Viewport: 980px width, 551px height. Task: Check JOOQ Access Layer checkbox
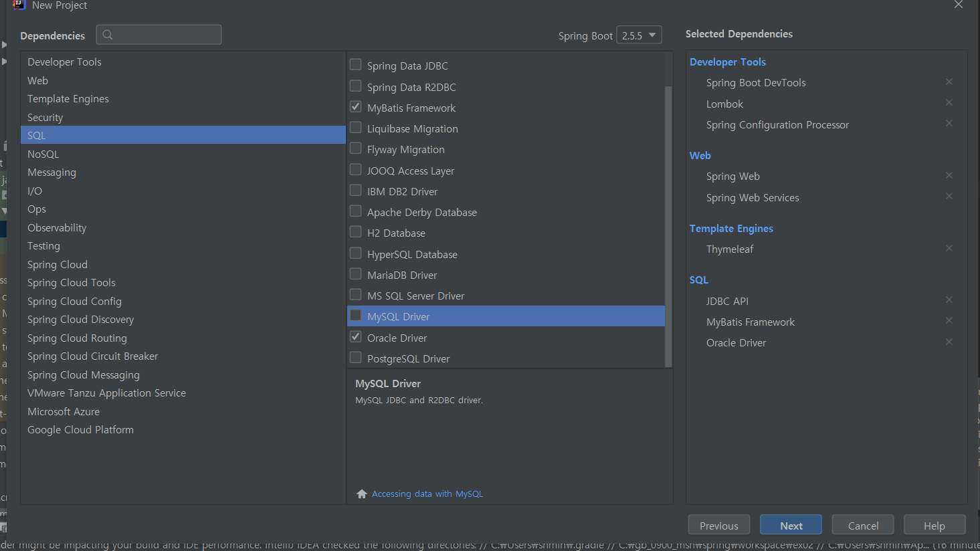click(x=356, y=170)
